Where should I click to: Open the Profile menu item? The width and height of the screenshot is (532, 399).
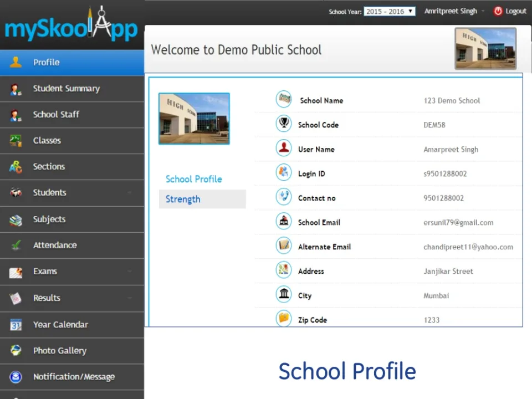[72, 63]
